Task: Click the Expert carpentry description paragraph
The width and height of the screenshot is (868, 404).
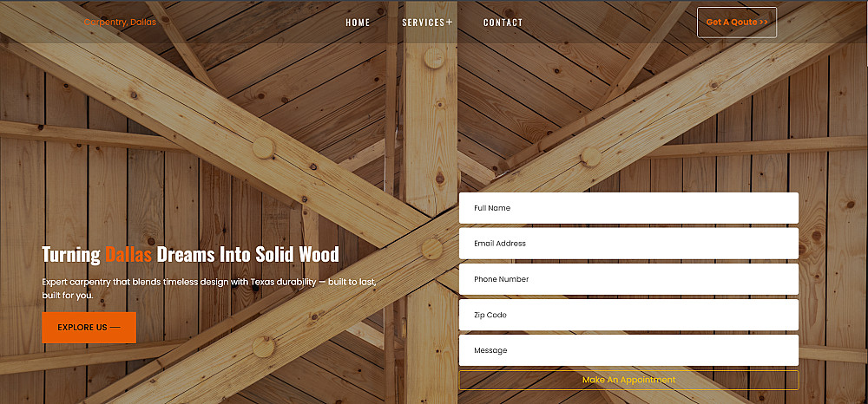Action: click(x=209, y=289)
